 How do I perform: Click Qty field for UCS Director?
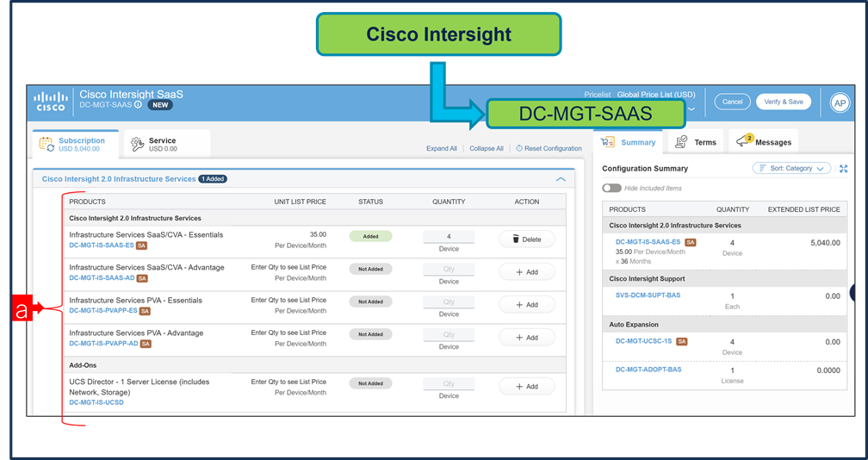pos(449,383)
